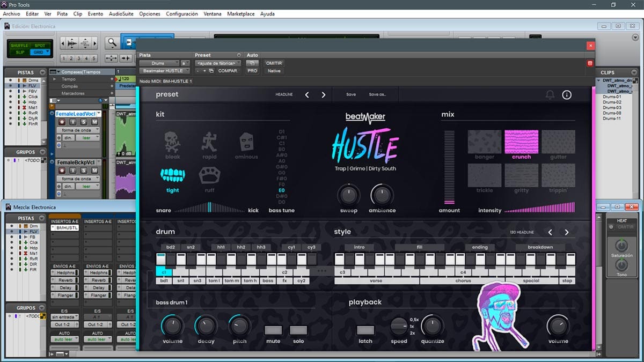
Task: Open the info icon in HUSTLE
Action: coord(567,95)
